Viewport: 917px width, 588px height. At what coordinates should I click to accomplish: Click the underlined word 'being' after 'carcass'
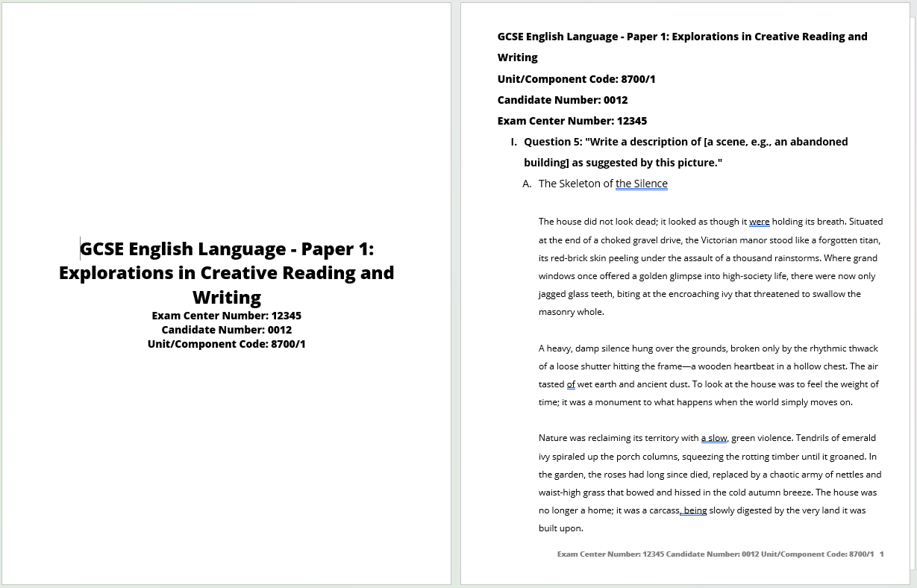(x=694, y=510)
